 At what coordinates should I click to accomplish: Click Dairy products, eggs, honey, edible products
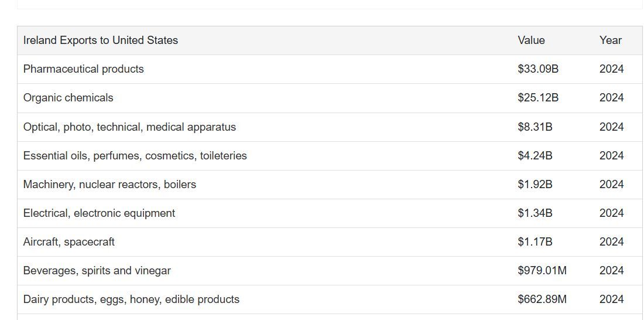pyautogui.click(x=131, y=299)
